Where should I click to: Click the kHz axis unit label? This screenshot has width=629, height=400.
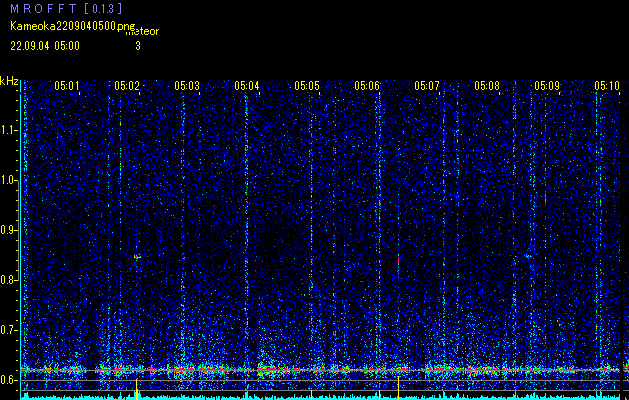click(9, 81)
